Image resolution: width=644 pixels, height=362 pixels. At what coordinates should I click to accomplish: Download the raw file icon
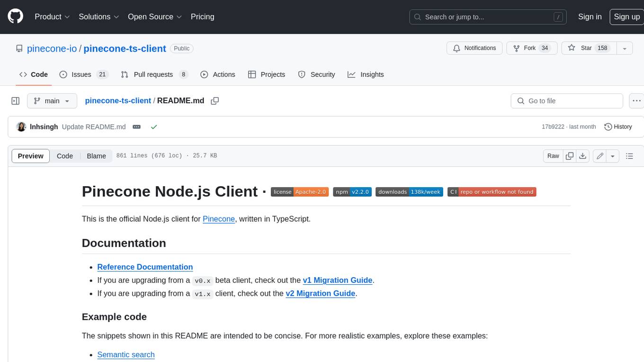tap(583, 156)
